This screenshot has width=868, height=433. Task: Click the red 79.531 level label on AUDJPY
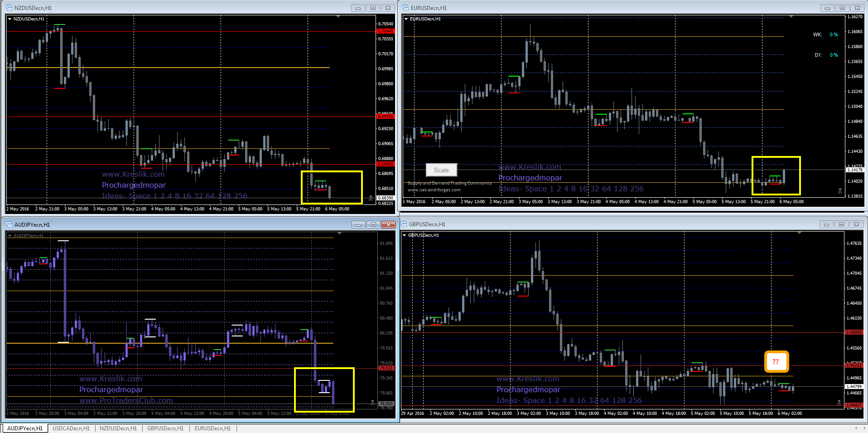tap(386, 368)
